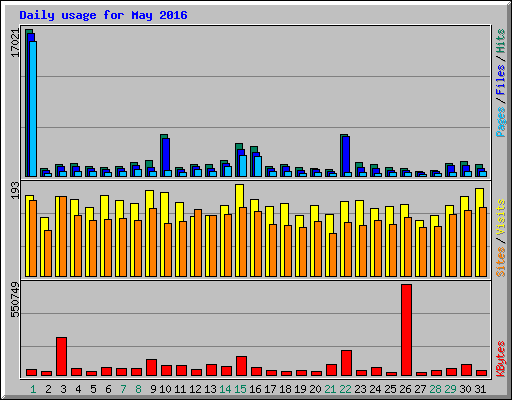
Task: Click day label 1 on the x-axis
Action: [x=33, y=389]
